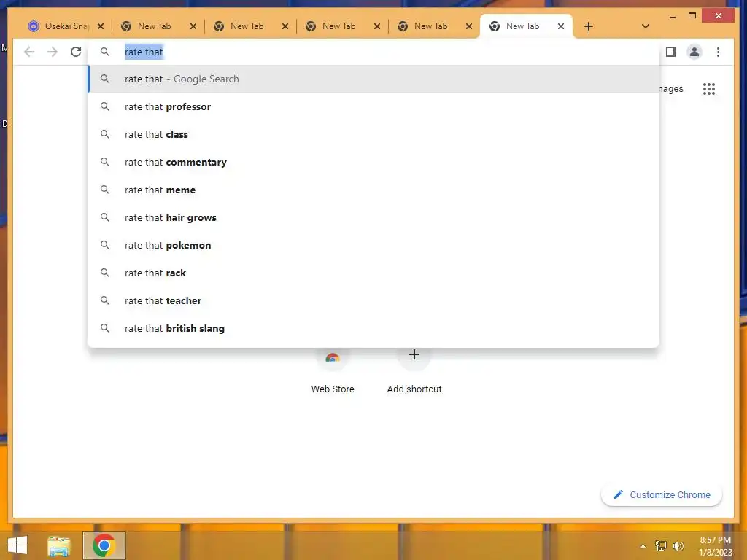Toggle the side panel icon
Screen dimensions: 747x560
pos(671,52)
